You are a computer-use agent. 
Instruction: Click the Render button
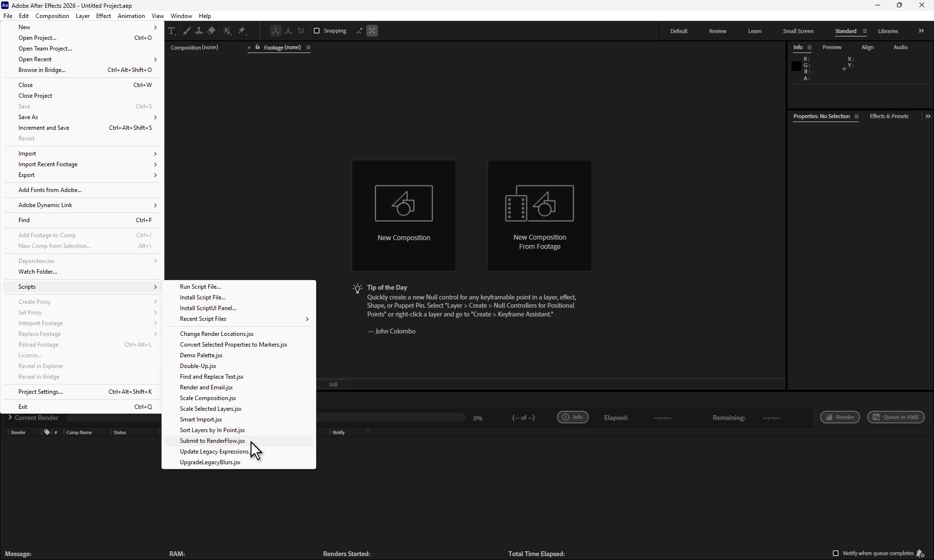point(840,417)
